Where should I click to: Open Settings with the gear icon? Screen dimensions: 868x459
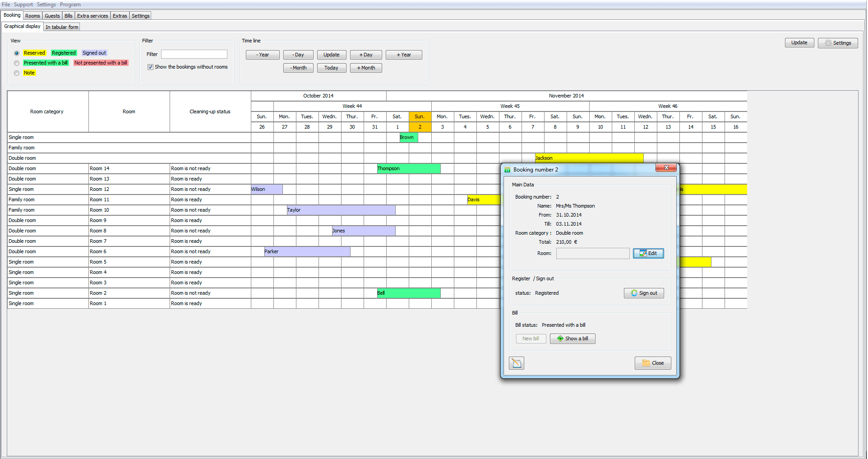pos(837,43)
